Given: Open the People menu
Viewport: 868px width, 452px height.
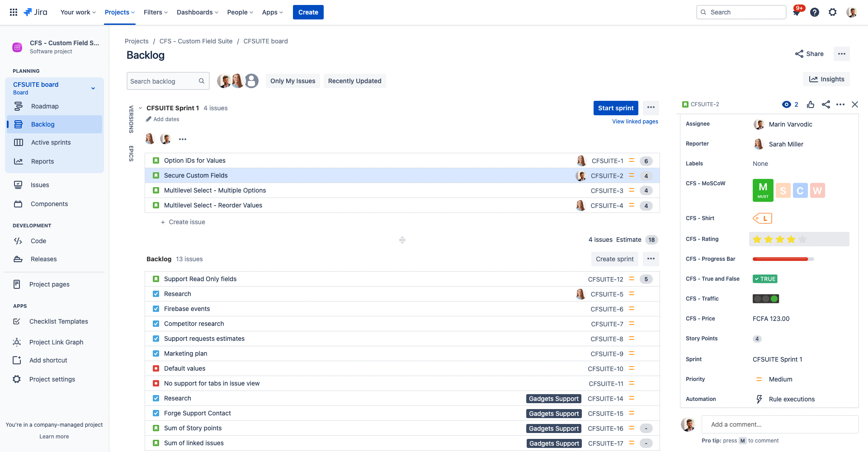Looking at the screenshot, I should [240, 12].
